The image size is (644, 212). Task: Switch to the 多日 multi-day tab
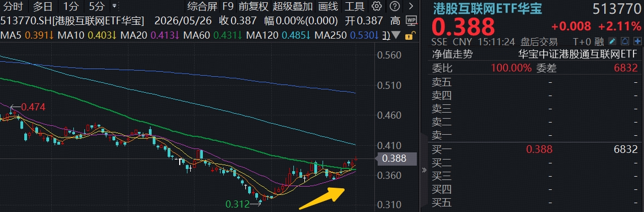click(x=43, y=6)
